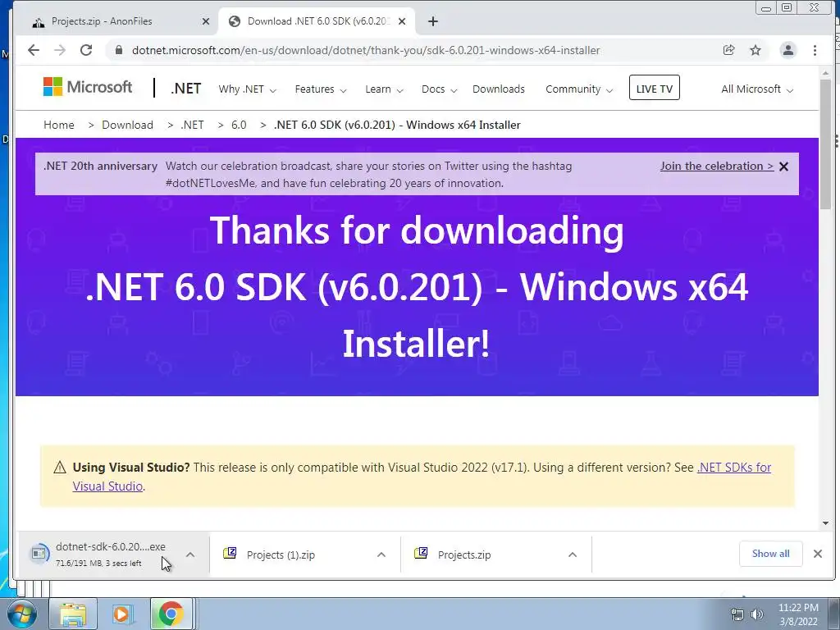Click Show all downloads button
The image size is (840, 630).
[x=770, y=554]
